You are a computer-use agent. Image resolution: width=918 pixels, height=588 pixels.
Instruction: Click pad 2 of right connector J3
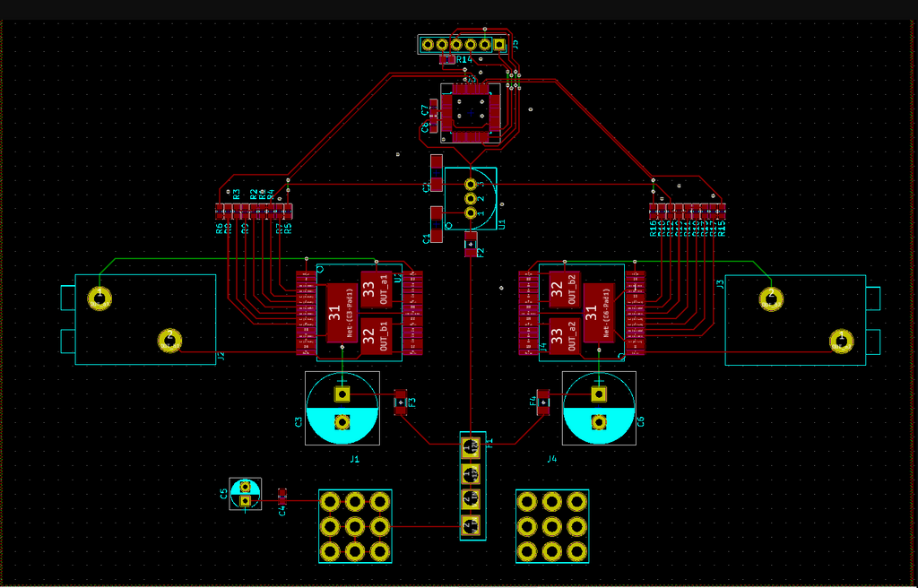click(771, 298)
